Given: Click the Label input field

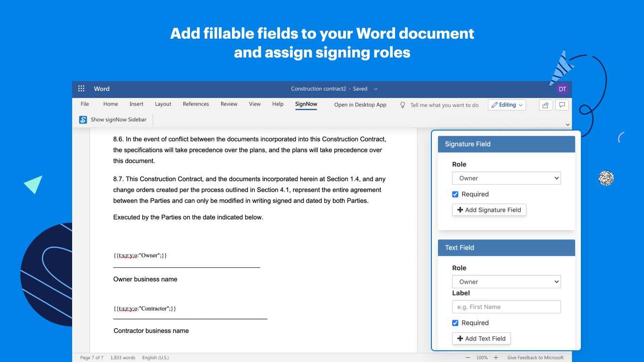Looking at the screenshot, I should point(506,307).
